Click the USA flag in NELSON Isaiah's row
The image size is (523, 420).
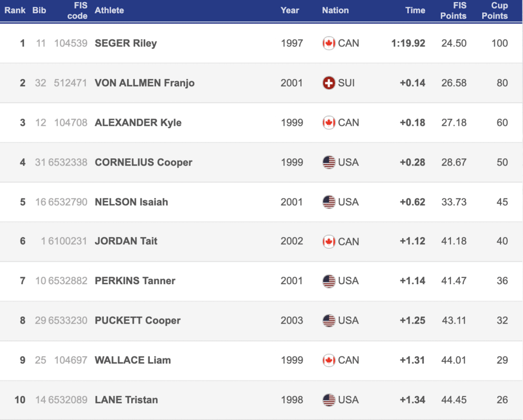coord(329,202)
